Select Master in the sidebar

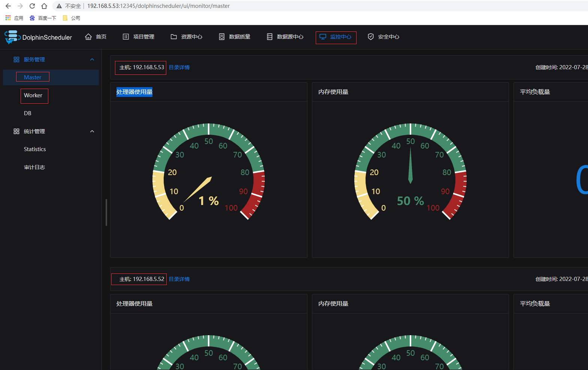pyautogui.click(x=33, y=77)
